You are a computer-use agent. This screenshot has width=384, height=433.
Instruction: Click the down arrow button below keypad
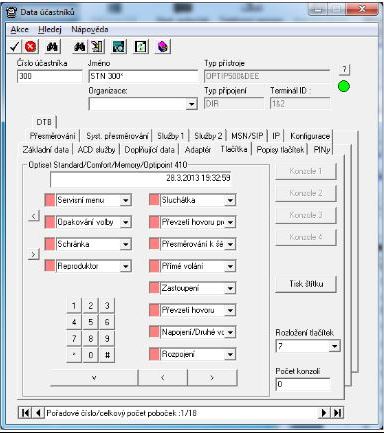coord(94,378)
